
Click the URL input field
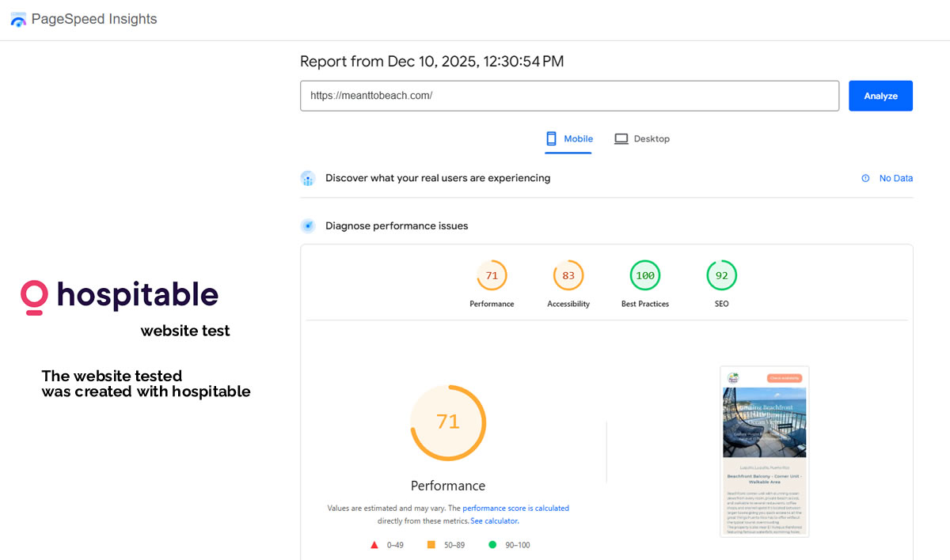point(569,96)
